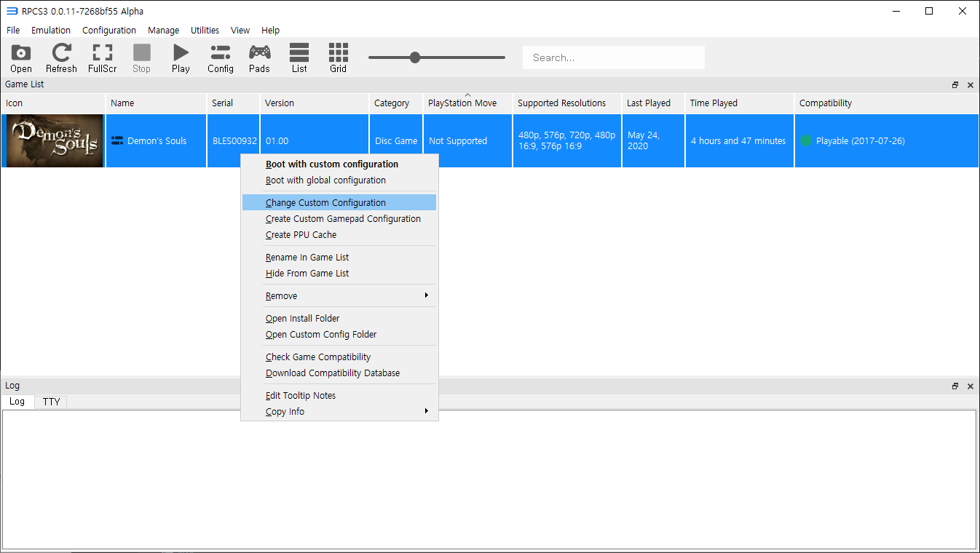The width and height of the screenshot is (980, 553).
Task: Choose Hide From Game List
Action: (339, 274)
